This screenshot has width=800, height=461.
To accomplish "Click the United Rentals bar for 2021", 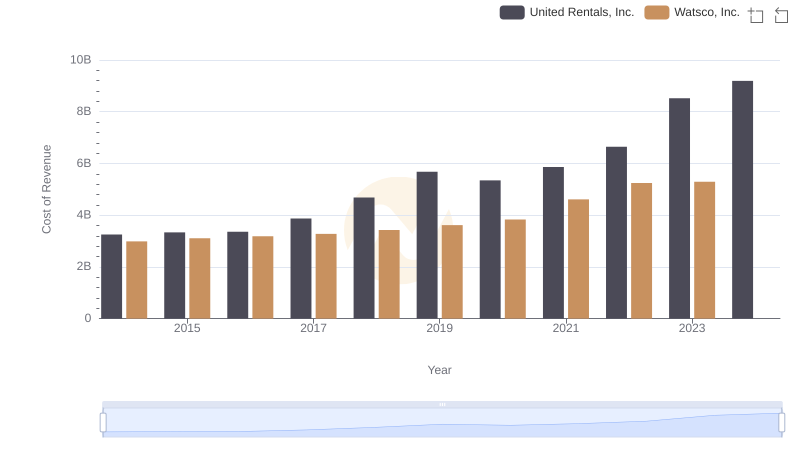I will tap(553, 243).
